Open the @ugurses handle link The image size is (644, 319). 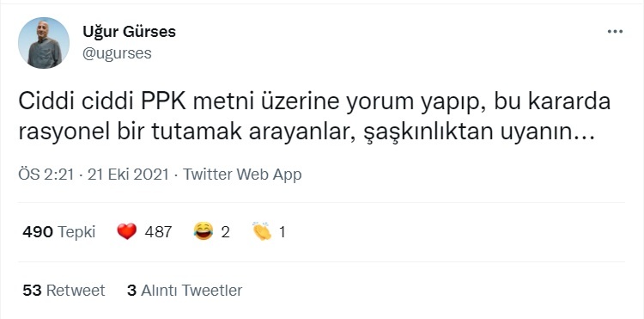pyautogui.click(x=117, y=53)
